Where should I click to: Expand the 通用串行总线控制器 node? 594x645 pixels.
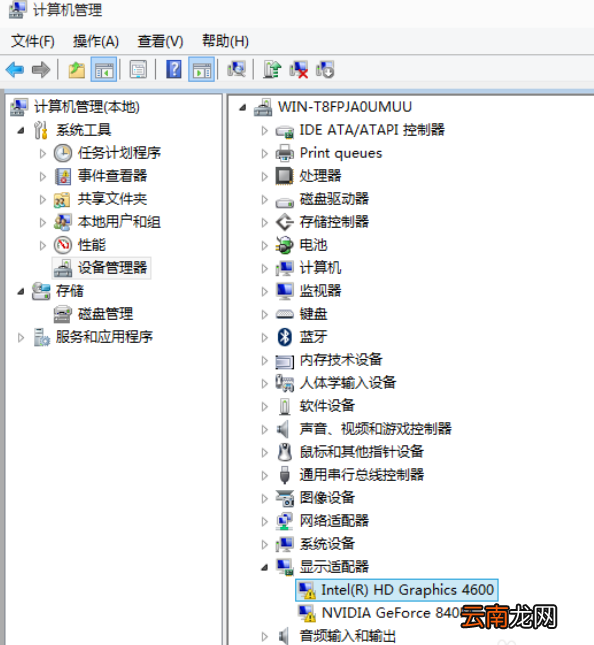coord(264,475)
